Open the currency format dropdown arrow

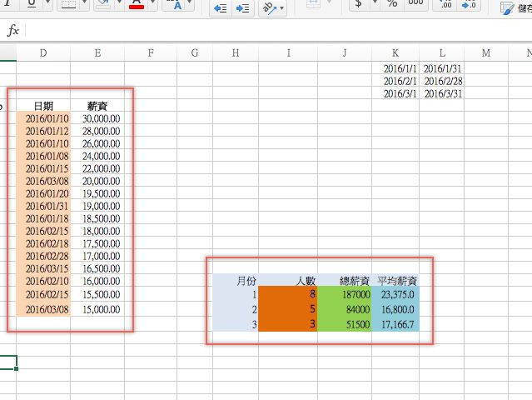(375, 3)
